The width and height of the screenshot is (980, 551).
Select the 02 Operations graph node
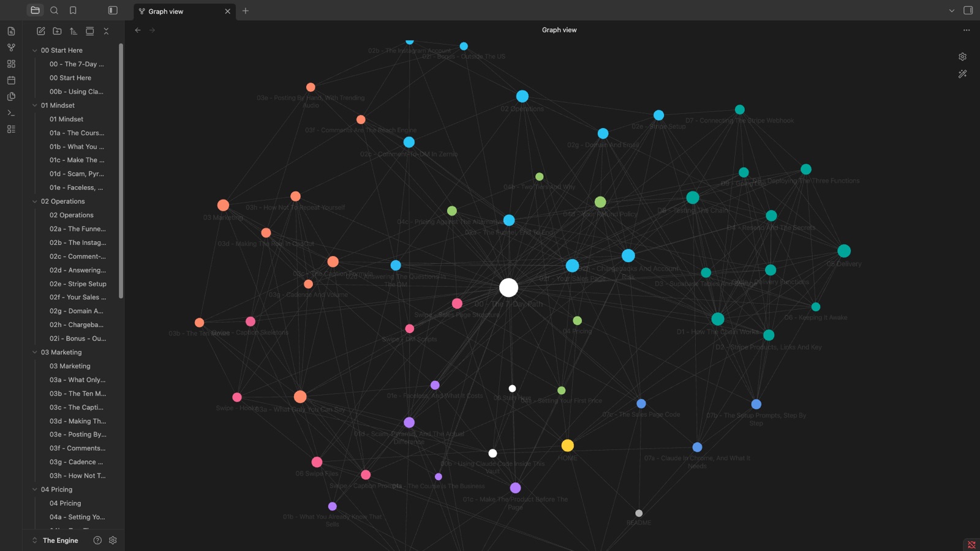click(x=522, y=96)
